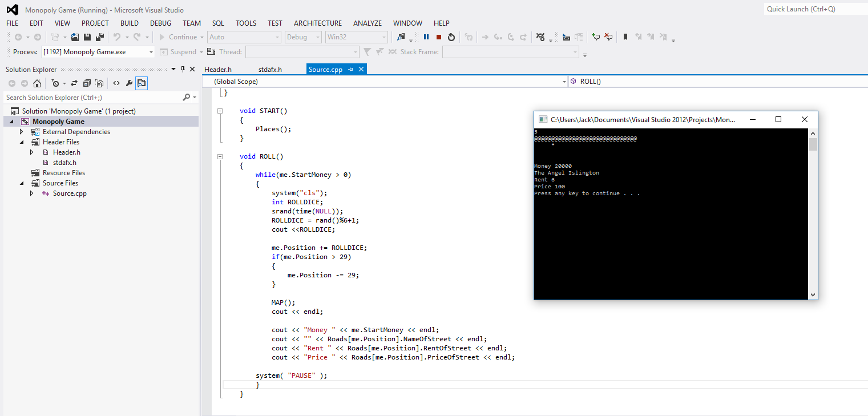
Task: Open the Global Scope dropdown
Action: pos(564,82)
